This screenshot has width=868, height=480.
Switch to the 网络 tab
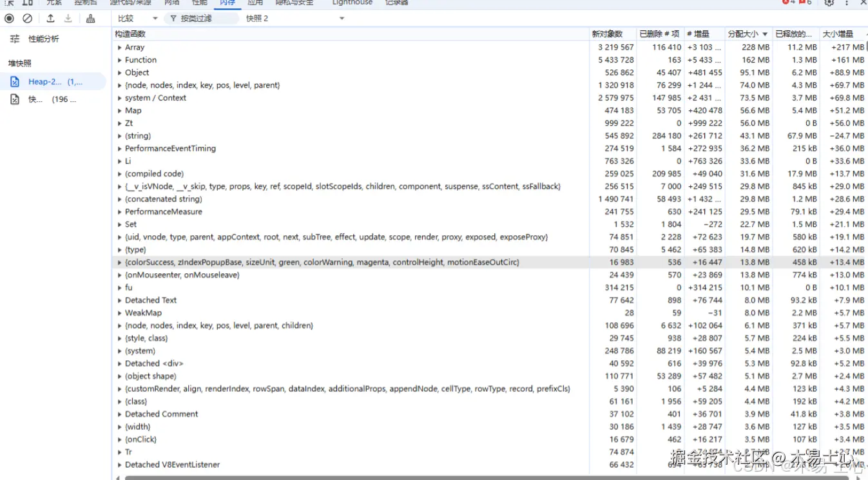point(172,3)
